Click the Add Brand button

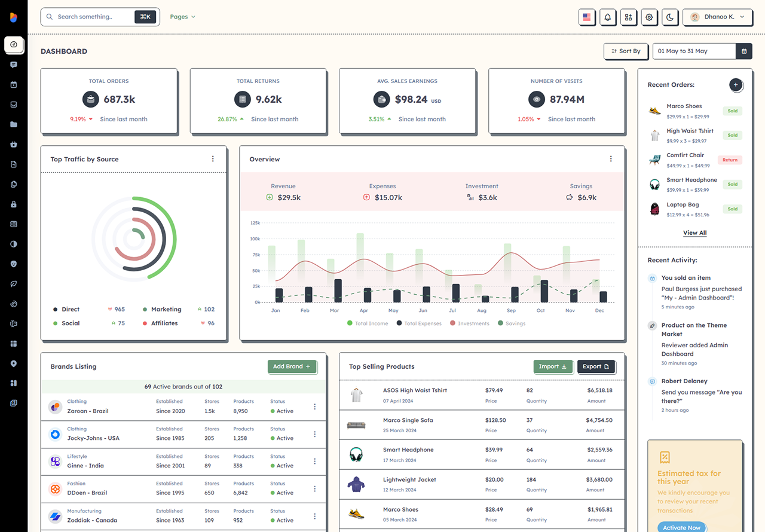tap(292, 366)
